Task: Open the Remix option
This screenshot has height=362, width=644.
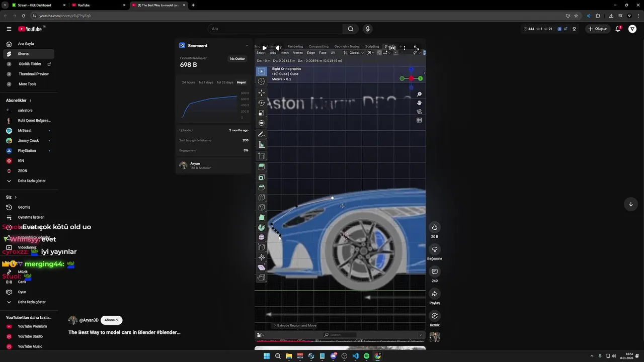Action: [435, 316]
